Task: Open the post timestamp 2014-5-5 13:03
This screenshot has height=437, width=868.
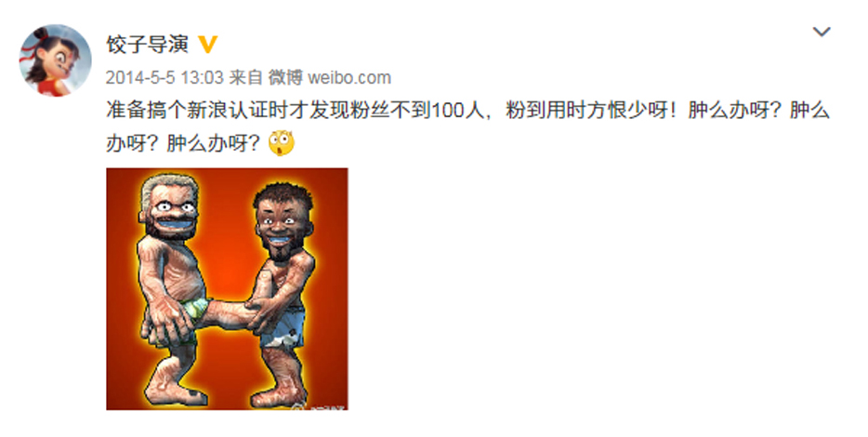Action: point(164,77)
